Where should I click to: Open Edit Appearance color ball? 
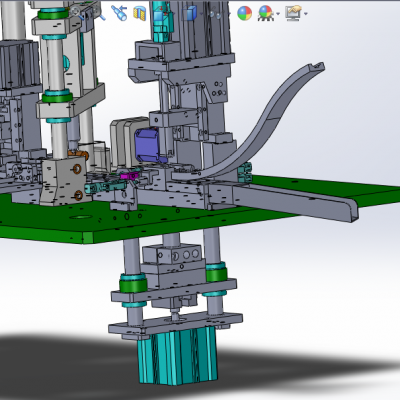pos(245,13)
